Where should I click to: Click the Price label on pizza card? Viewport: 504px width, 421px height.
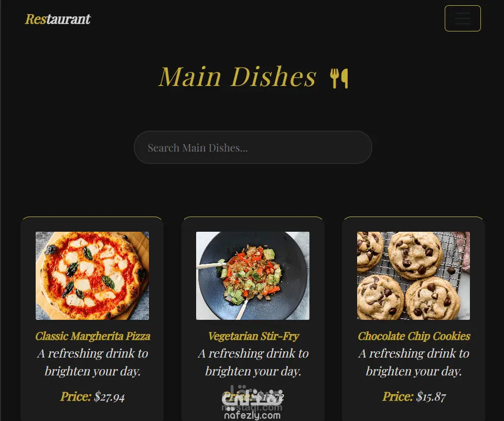coord(76,397)
